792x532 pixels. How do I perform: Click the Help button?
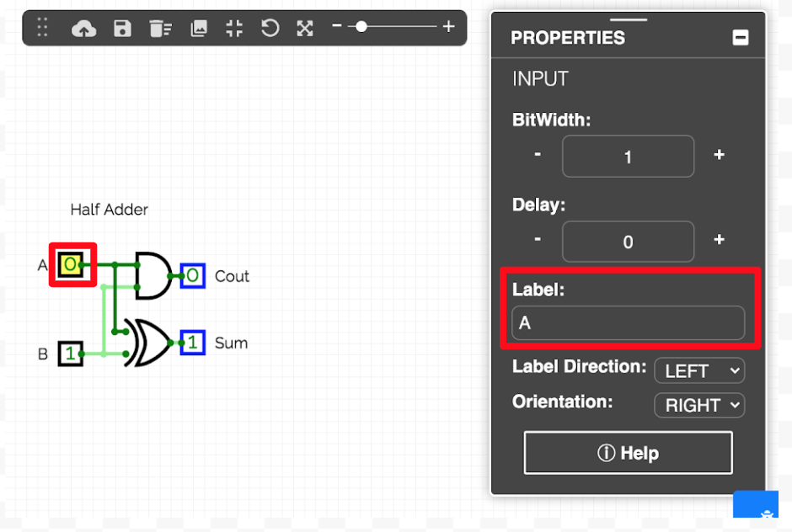(628, 453)
